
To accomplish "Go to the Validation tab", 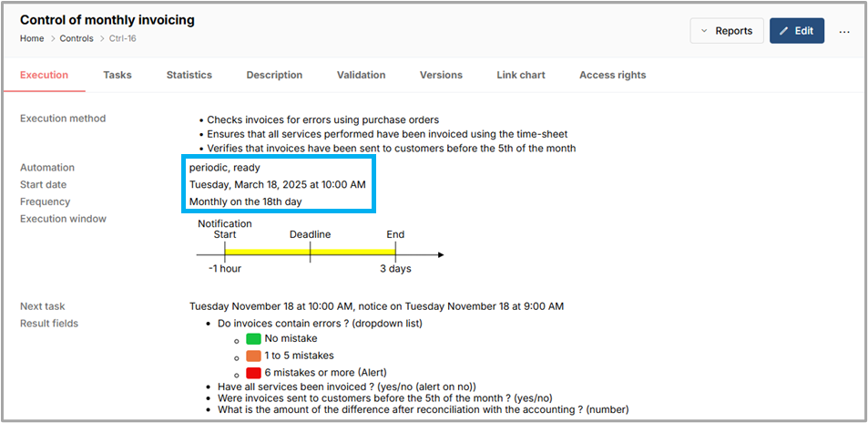I will 361,75.
